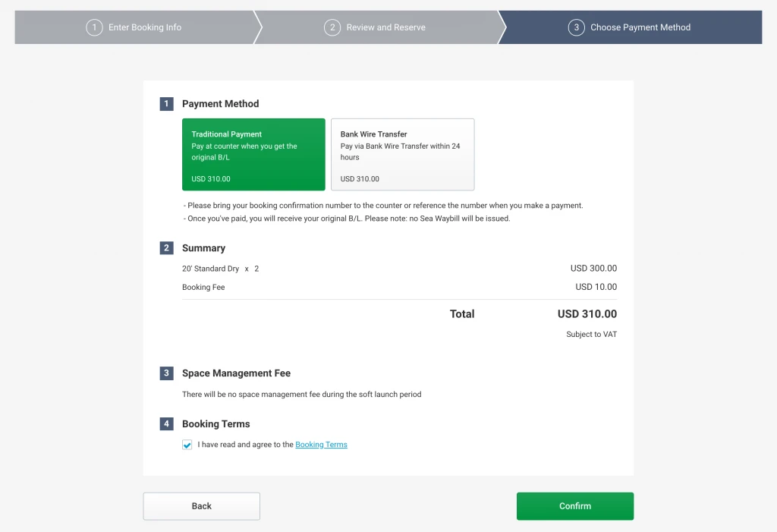Uncheck the agree to Booking Terms checkbox

tap(187, 445)
